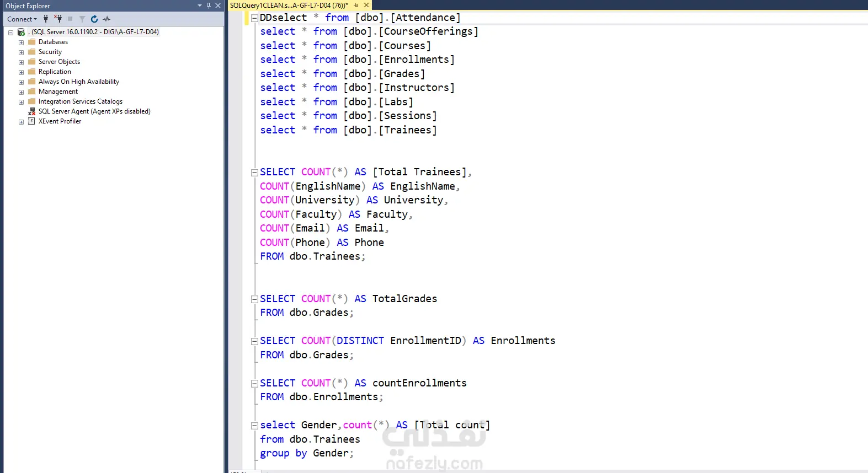Click the Security folder icon

[x=32, y=52]
